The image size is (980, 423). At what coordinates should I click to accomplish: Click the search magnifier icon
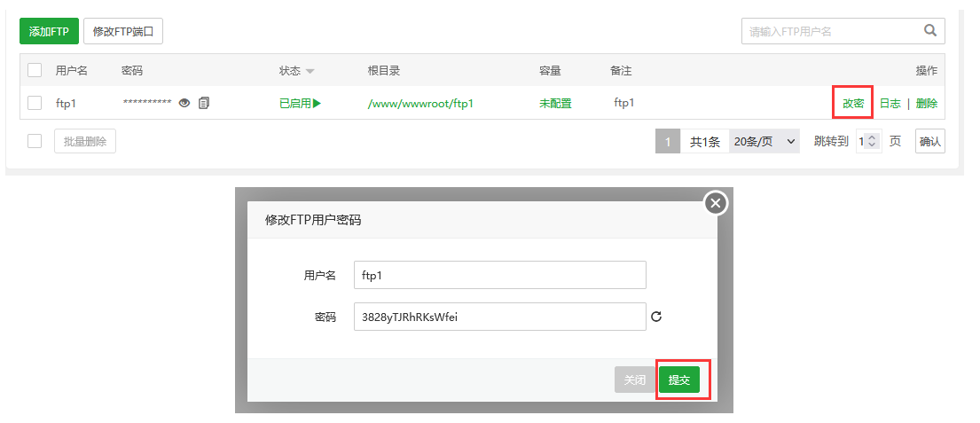click(x=930, y=31)
